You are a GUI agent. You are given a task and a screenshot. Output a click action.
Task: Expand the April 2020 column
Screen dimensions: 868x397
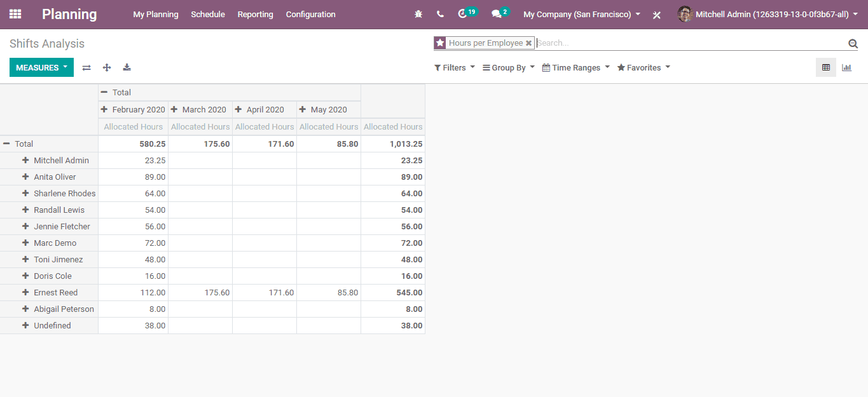(264, 109)
